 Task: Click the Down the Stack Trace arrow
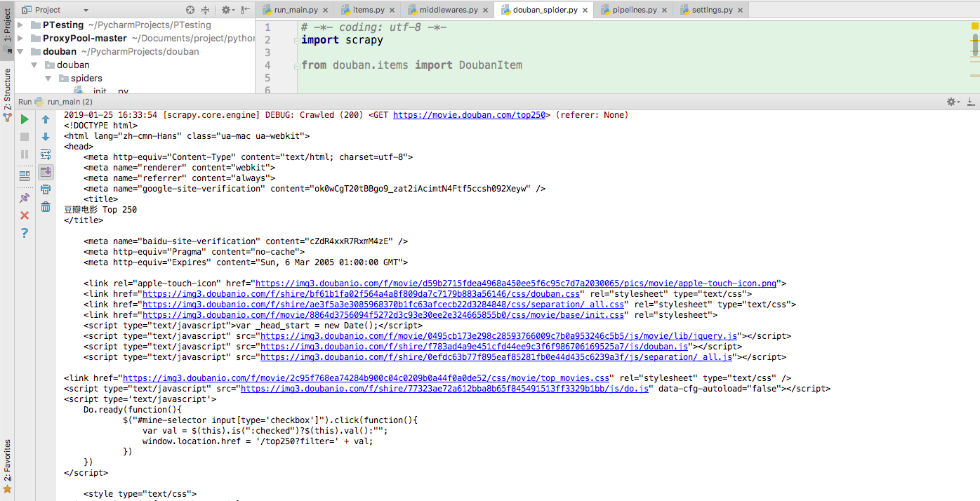[46, 138]
